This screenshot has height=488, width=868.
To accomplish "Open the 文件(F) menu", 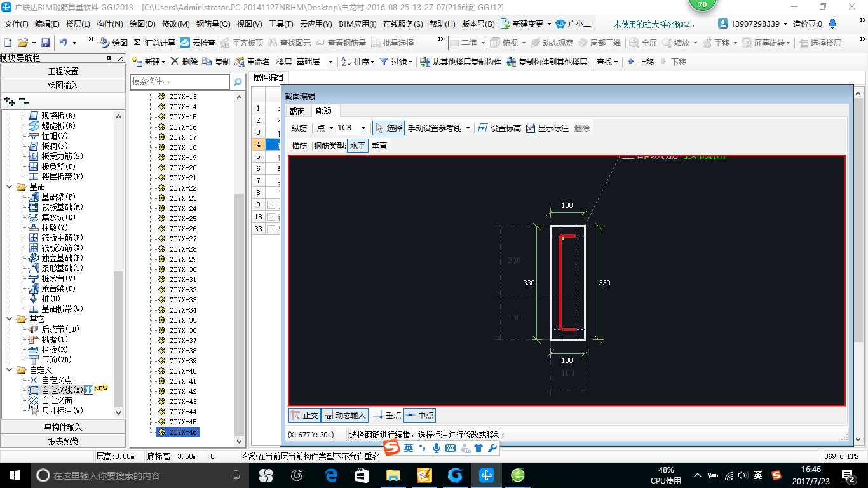I will point(17,24).
